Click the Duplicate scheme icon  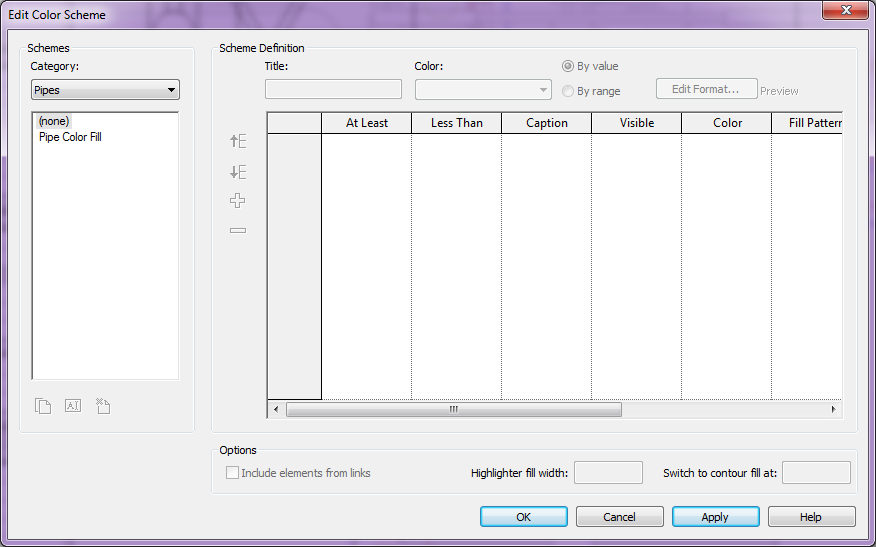[x=43, y=406]
